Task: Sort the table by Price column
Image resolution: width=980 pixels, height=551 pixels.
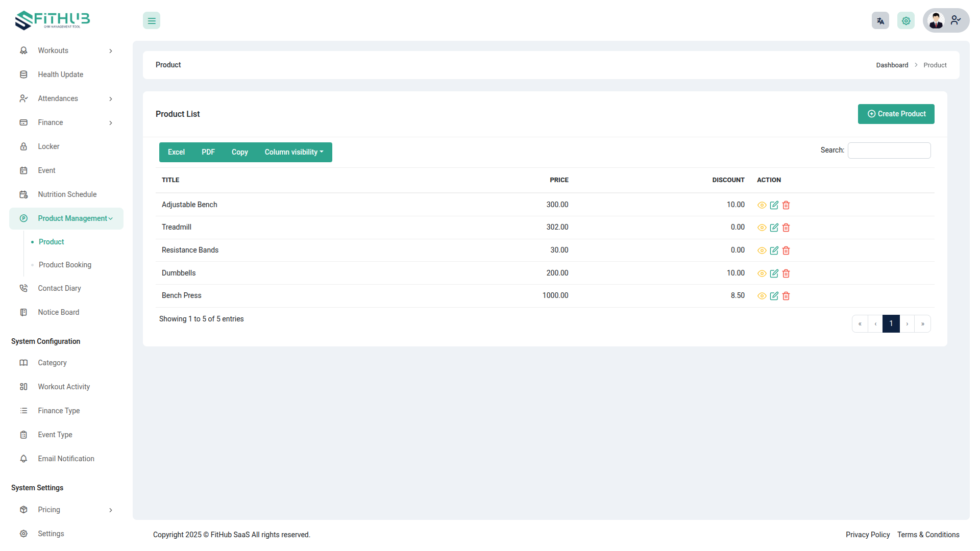Action: (559, 180)
